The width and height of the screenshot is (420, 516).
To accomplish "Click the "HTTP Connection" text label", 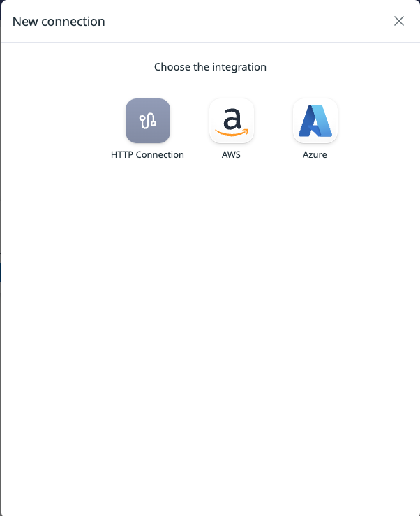I will coord(147,155).
